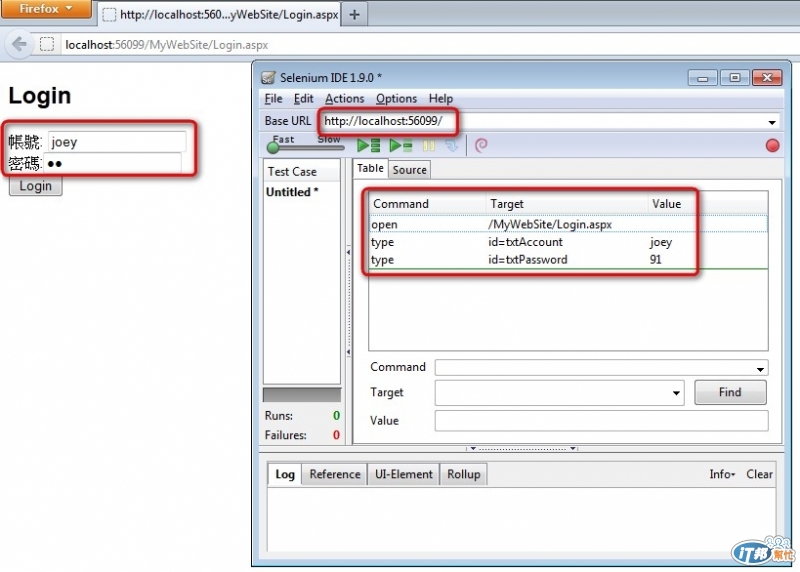Open the Firefox menu button
This screenshot has height=572, width=800.
coord(46,9)
